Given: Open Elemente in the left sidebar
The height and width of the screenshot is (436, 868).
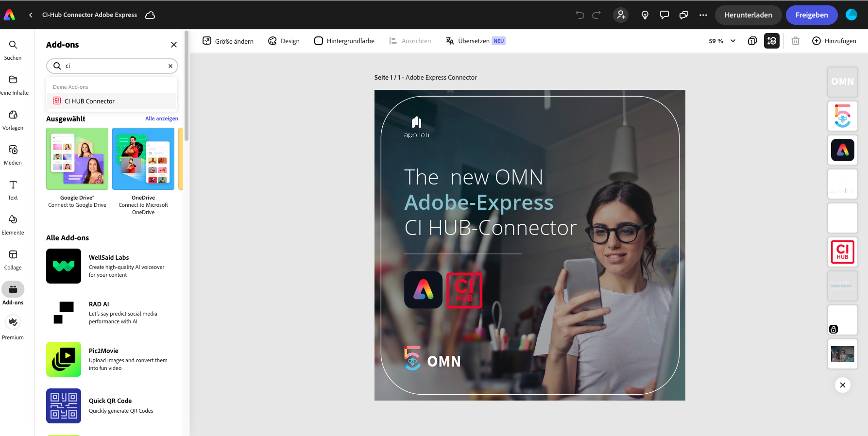Looking at the screenshot, I should point(13,225).
